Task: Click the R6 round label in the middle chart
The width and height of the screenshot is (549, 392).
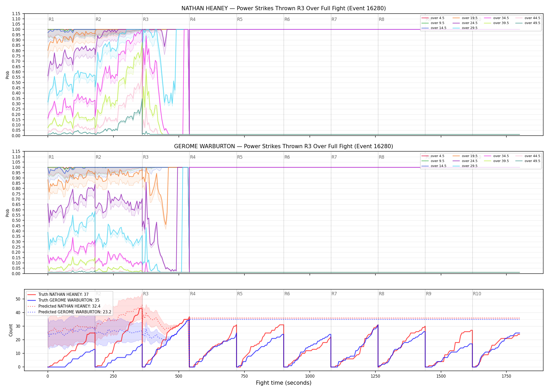Action: tap(287, 157)
